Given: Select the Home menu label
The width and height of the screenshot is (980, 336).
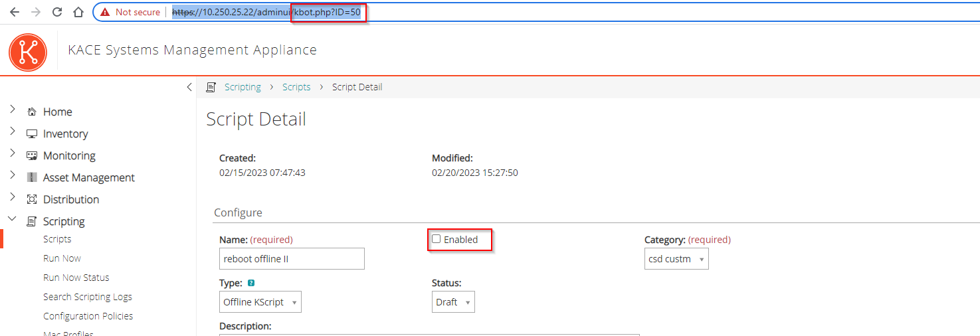Looking at the screenshot, I should (x=58, y=112).
